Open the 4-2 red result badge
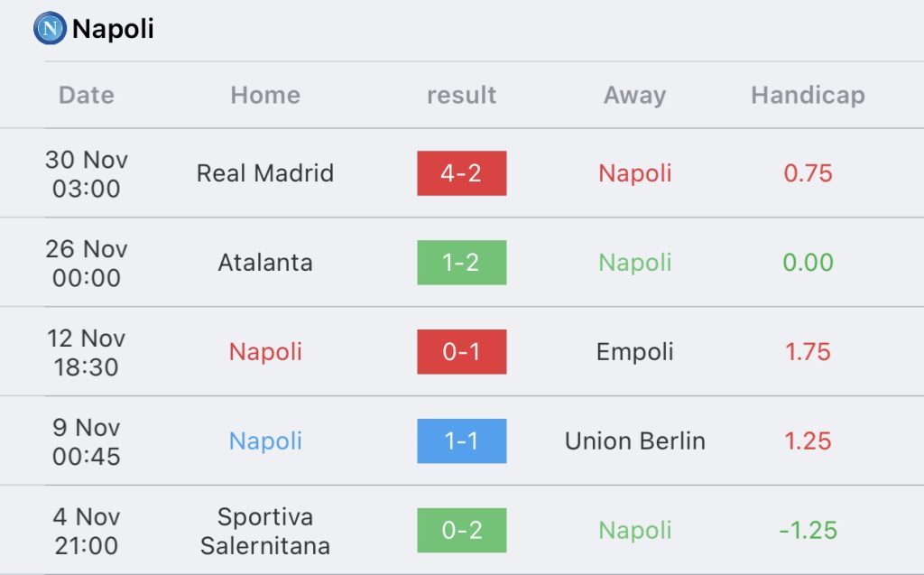Viewport: 924px width, 575px height. click(x=461, y=173)
